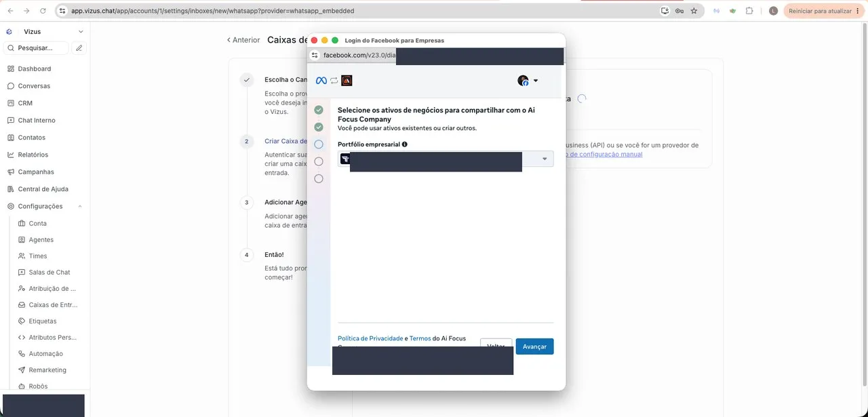Image resolution: width=868 pixels, height=417 pixels.
Task: Click the install app icon in address bar
Action: [x=665, y=11]
